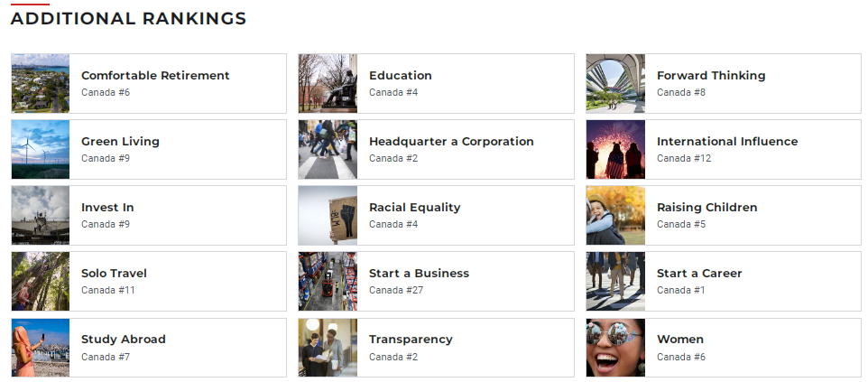The image size is (868, 382).
Task: Open the Comfortable Retirement ranking thumbnail
Action: click(41, 83)
